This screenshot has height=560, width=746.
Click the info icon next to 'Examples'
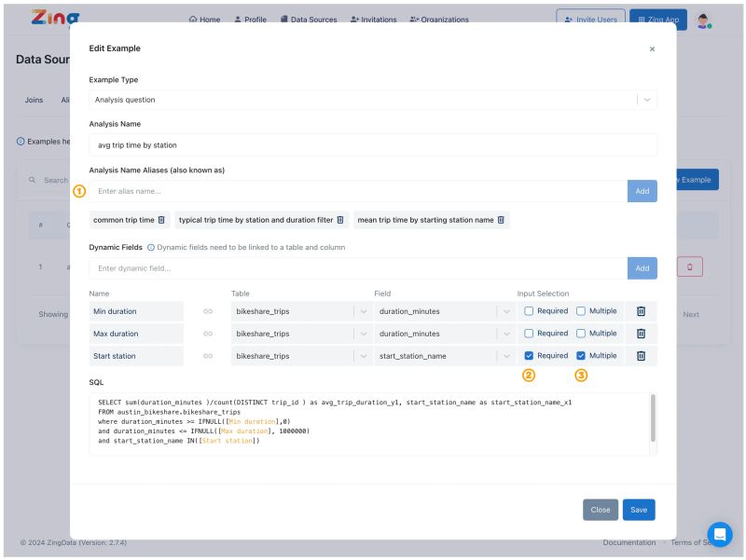pyautogui.click(x=21, y=142)
